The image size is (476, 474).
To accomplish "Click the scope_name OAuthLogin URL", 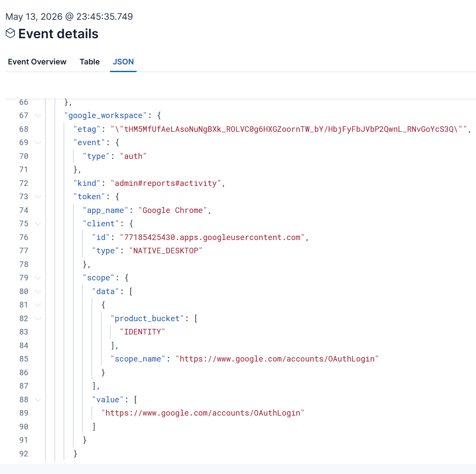I will [277, 359].
